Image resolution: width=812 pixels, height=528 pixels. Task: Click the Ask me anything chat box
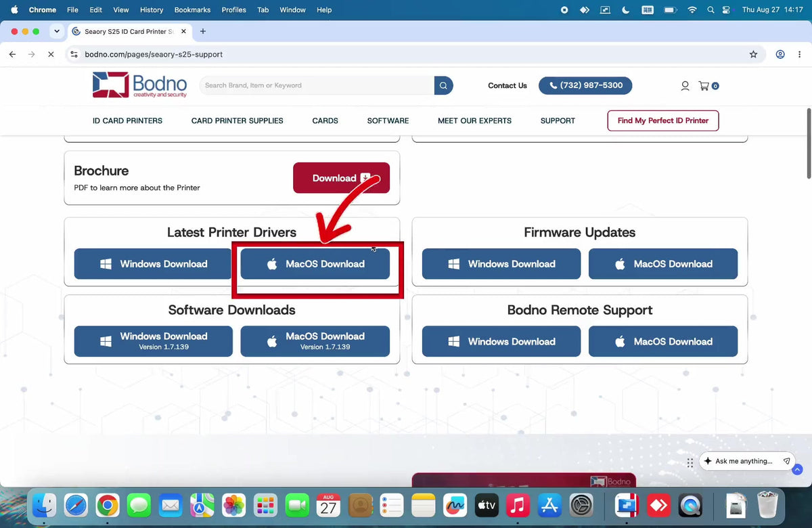pos(747,461)
